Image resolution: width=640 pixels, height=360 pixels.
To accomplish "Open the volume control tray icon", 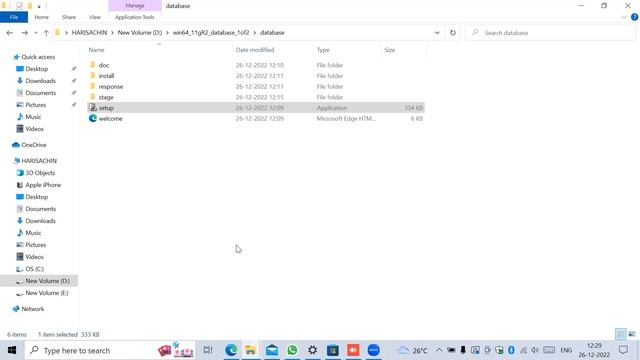I will click(535, 350).
